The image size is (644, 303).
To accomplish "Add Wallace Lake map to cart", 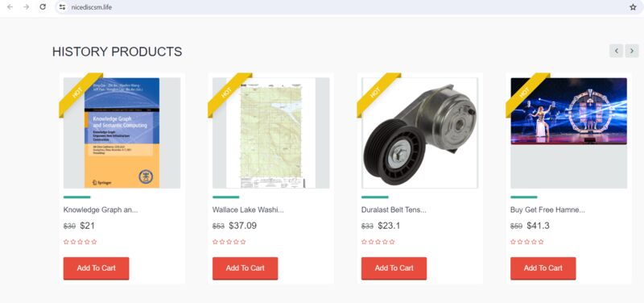I will pos(246,268).
